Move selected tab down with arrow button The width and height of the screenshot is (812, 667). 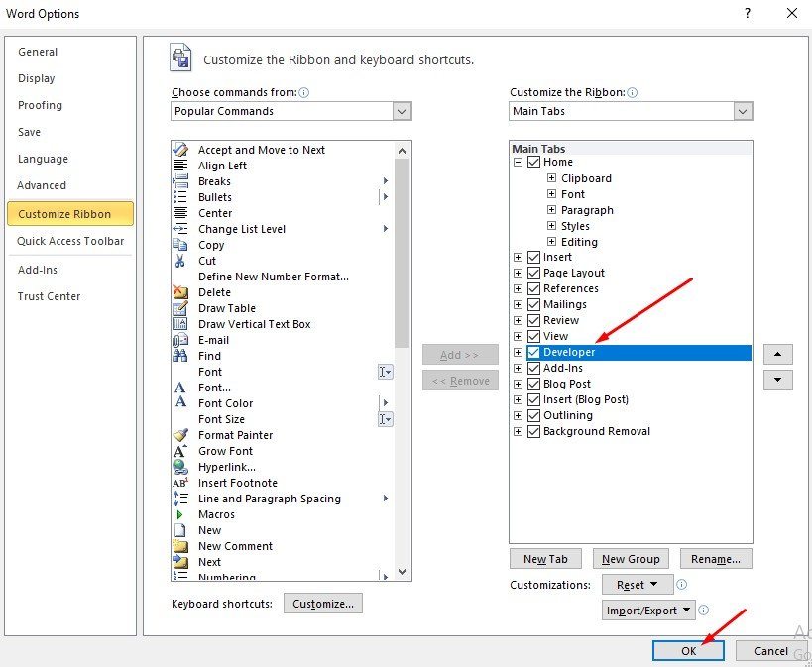point(778,380)
